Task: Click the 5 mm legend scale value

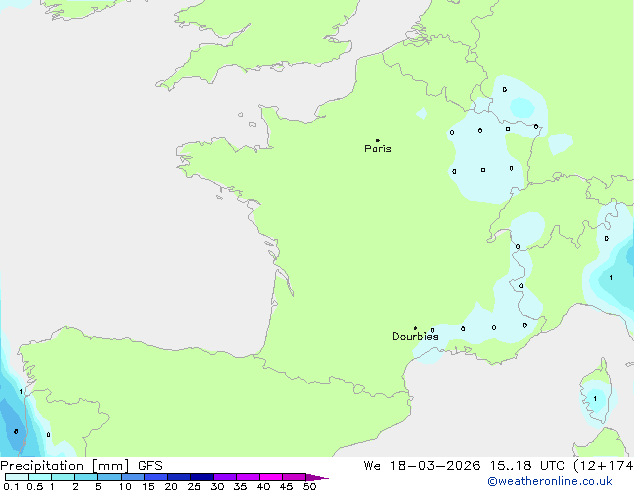Action: click(x=98, y=486)
